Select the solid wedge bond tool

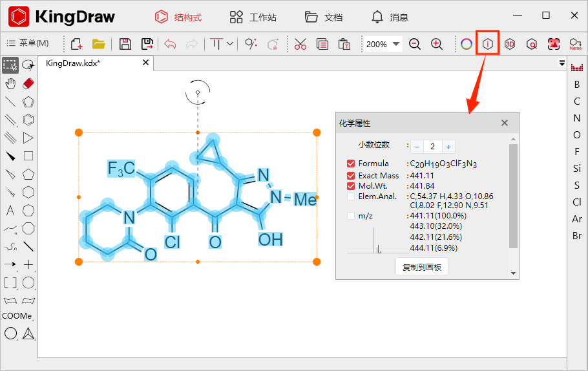[10, 156]
